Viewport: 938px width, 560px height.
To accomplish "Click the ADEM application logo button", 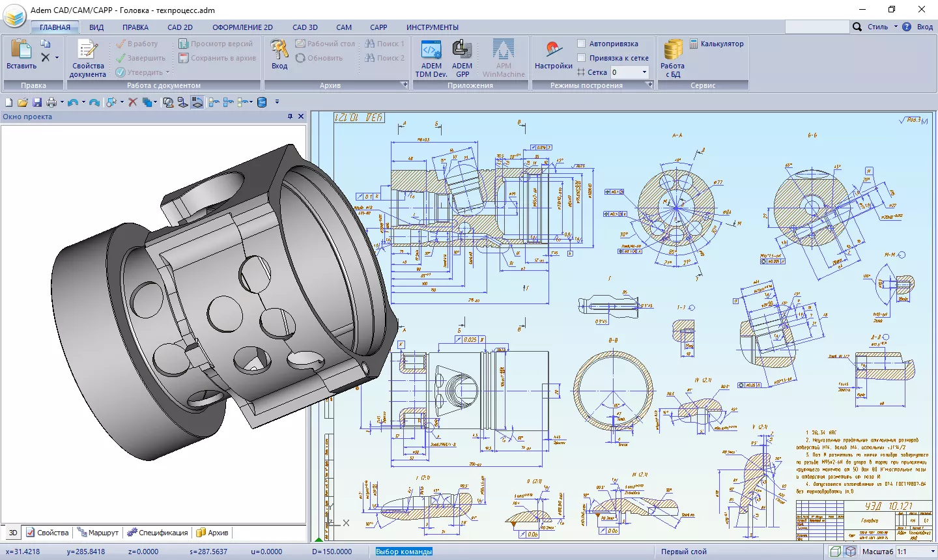I will 14,17.
